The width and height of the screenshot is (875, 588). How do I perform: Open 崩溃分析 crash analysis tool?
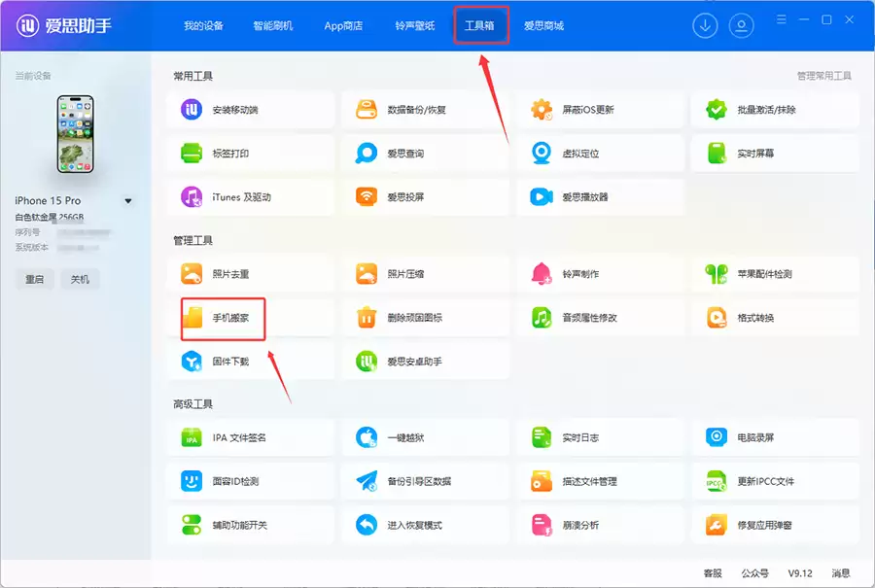tap(600, 525)
